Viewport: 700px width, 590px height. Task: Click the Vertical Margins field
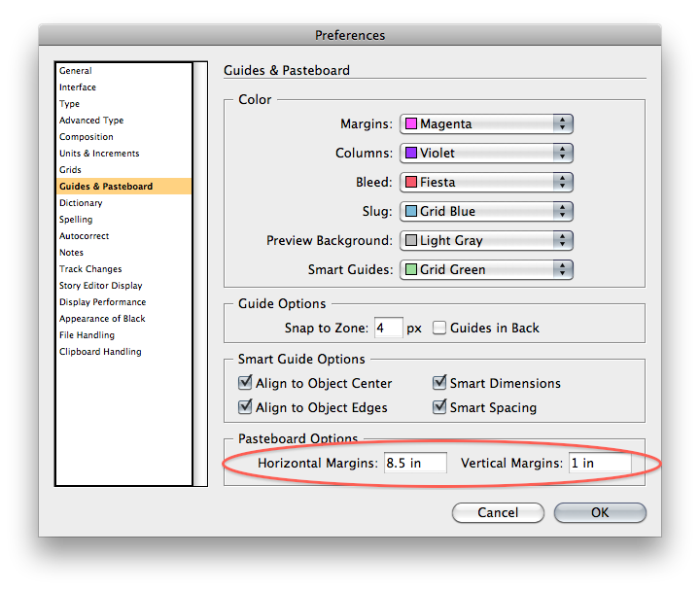[600, 463]
